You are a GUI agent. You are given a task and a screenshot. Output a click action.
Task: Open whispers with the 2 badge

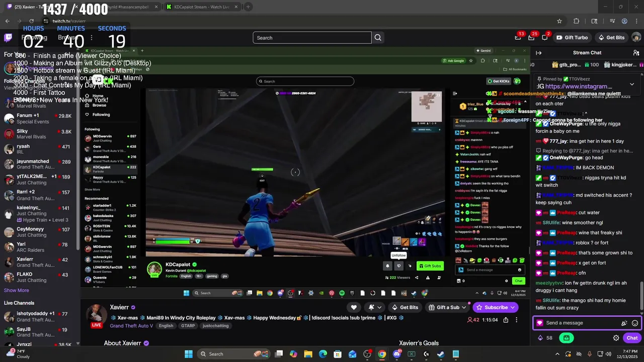coord(545,38)
